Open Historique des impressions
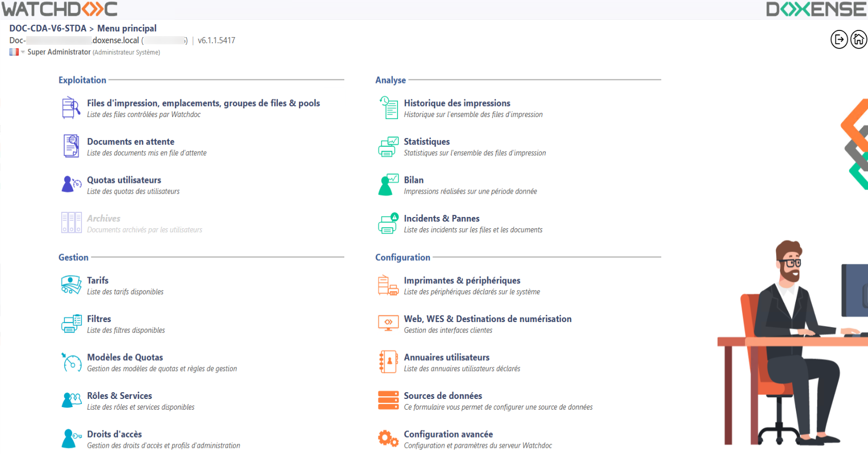The width and height of the screenshot is (868, 454). 457,103
